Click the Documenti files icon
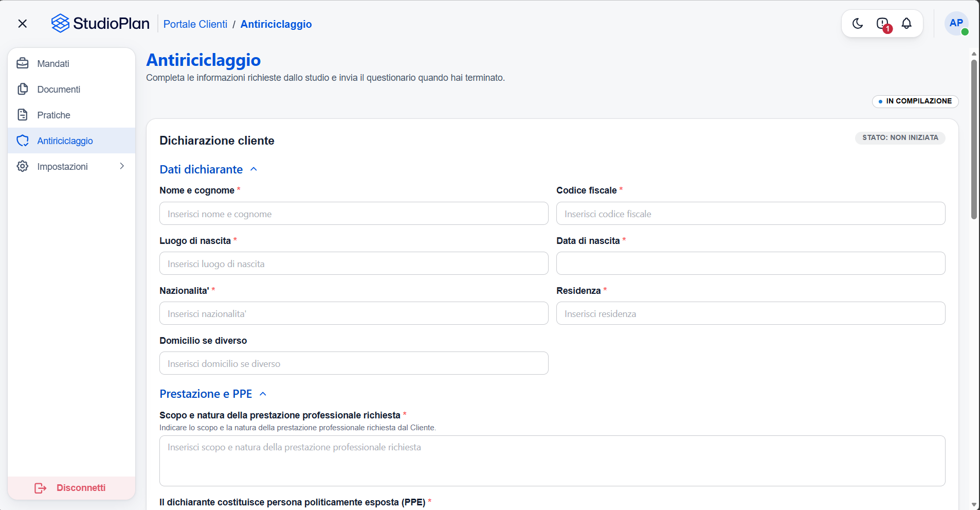 pyautogui.click(x=23, y=89)
